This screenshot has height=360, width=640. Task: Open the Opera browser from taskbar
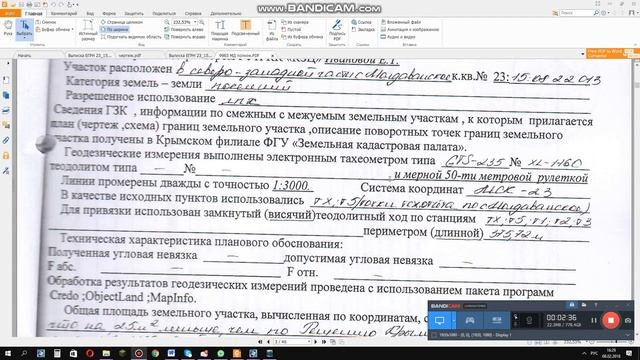coord(90,353)
